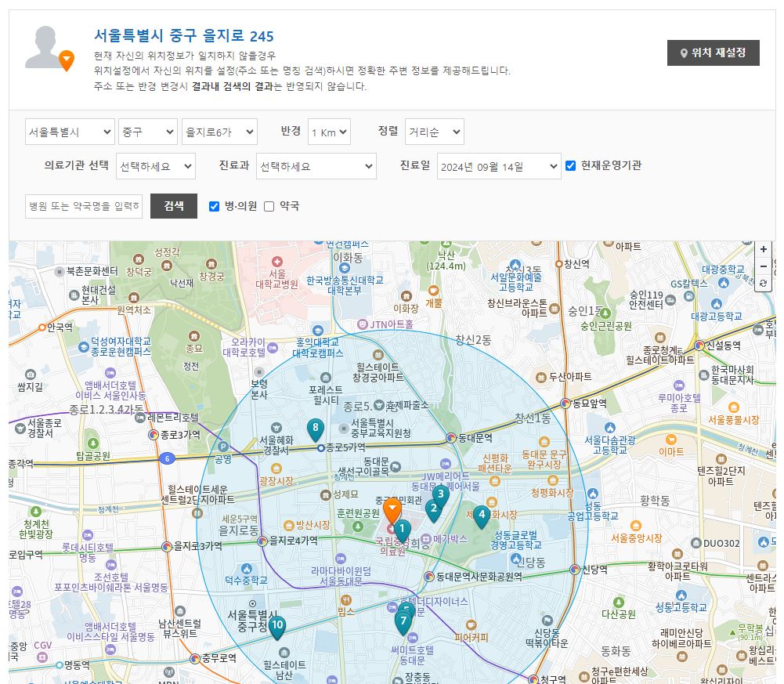784x684 pixels.
Task: Click the 메가박스 cinema icon
Action: [425, 539]
